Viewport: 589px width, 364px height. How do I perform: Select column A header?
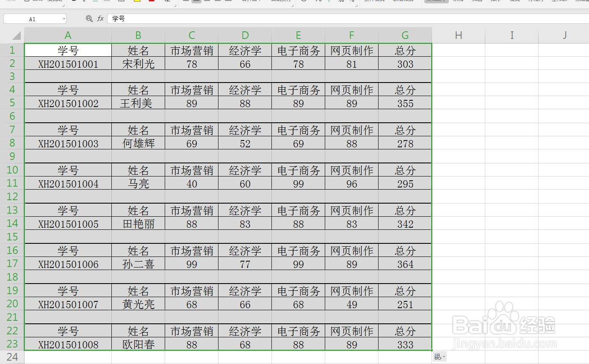pyautogui.click(x=68, y=36)
